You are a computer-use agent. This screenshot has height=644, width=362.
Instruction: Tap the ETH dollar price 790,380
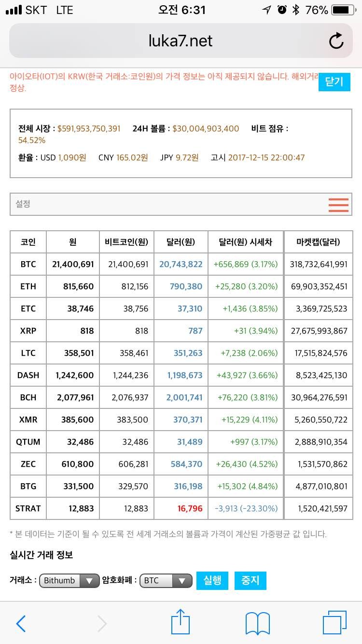(186, 287)
